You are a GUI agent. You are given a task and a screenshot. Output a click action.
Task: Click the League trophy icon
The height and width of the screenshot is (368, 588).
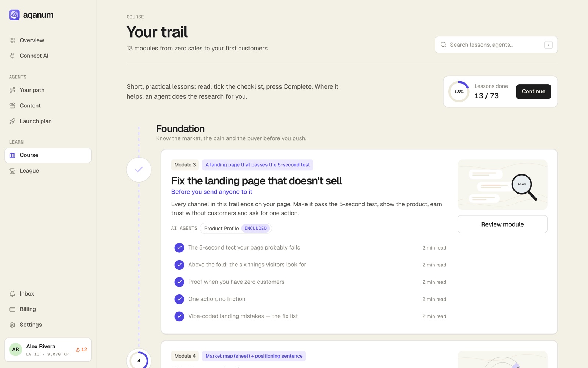click(12, 171)
